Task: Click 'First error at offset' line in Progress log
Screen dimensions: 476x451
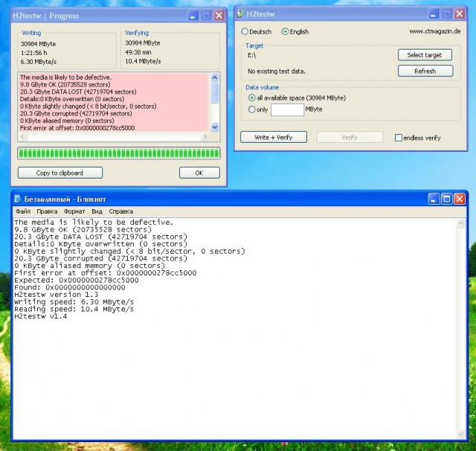Action: click(x=77, y=128)
